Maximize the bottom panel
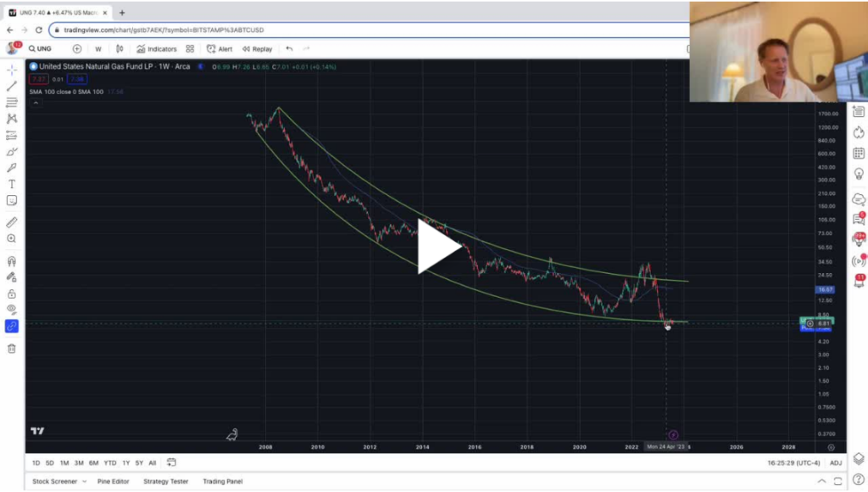This screenshot has width=868, height=492. pyautogui.click(x=837, y=482)
